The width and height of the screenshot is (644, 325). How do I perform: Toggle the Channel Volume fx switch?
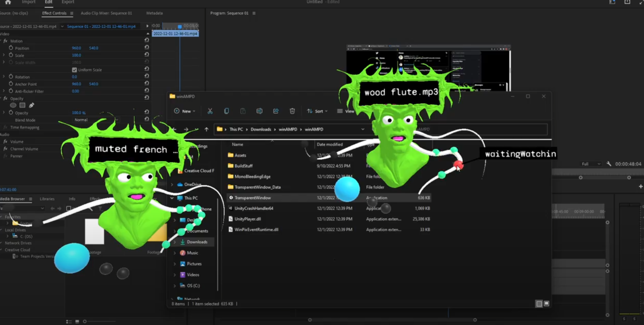[5, 148]
